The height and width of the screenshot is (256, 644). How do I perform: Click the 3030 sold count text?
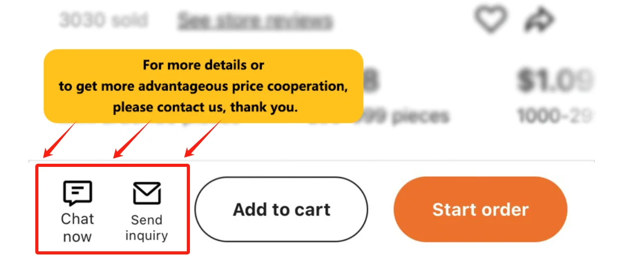103,20
